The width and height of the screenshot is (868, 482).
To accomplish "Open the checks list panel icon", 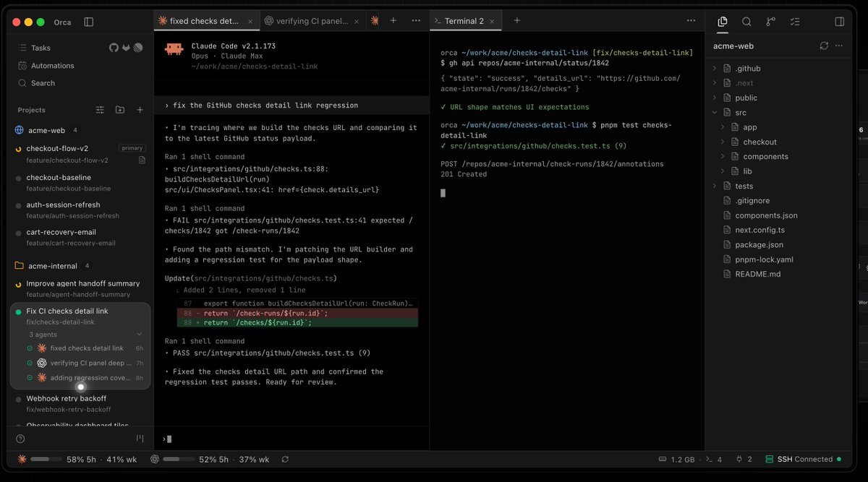I will point(794,22).
